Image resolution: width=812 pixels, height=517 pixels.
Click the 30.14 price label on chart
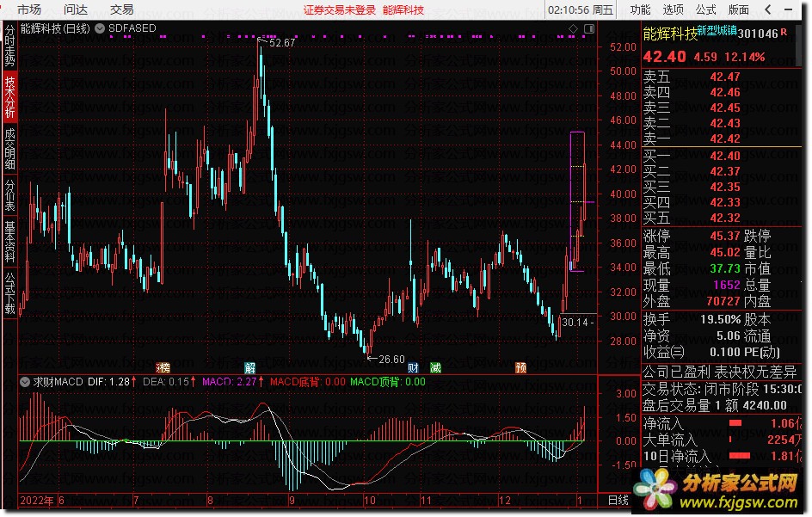click(575, 323)
